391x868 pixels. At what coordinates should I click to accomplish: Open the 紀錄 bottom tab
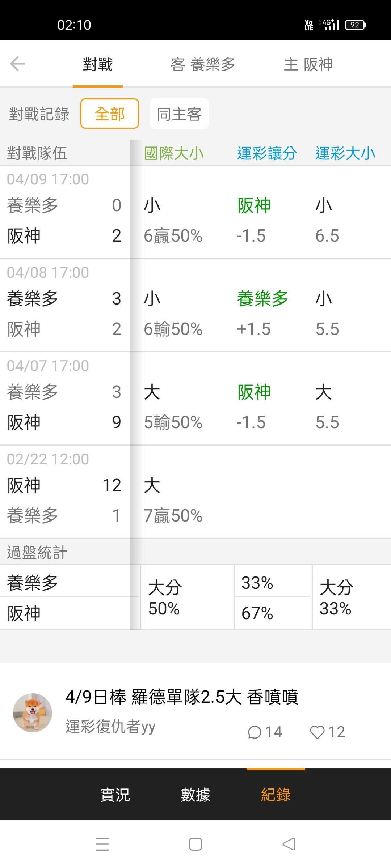click(x=276, y=795)
